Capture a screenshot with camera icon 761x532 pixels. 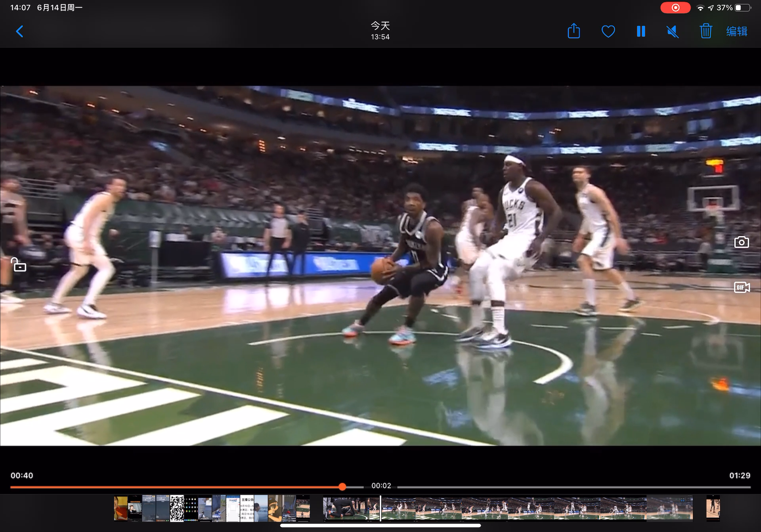(741, 242)
